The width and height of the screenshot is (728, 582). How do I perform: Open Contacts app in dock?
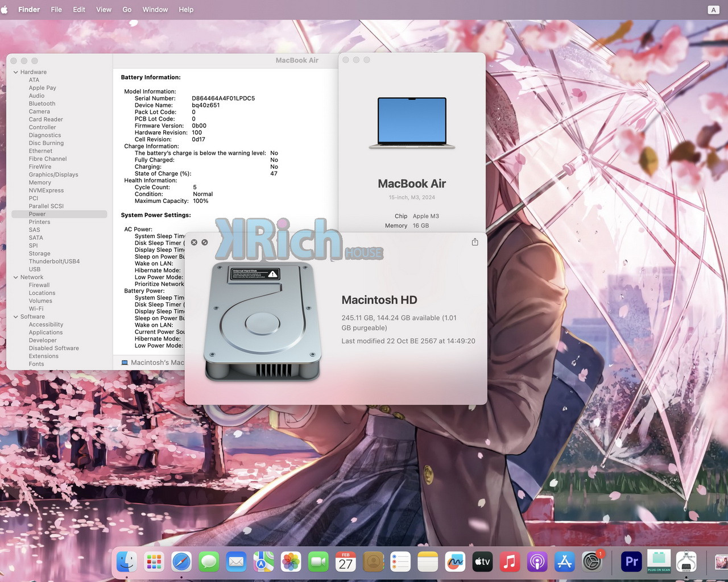click(x=373, y=562)
